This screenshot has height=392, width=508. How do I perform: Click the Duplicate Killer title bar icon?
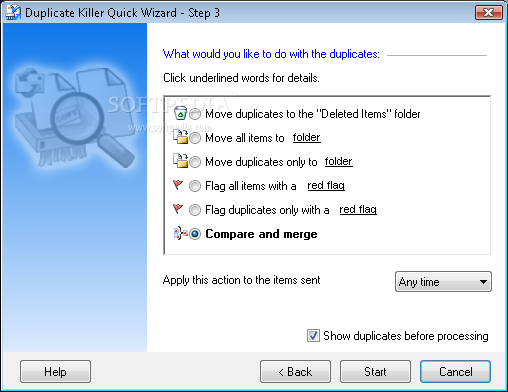point(13,13)
